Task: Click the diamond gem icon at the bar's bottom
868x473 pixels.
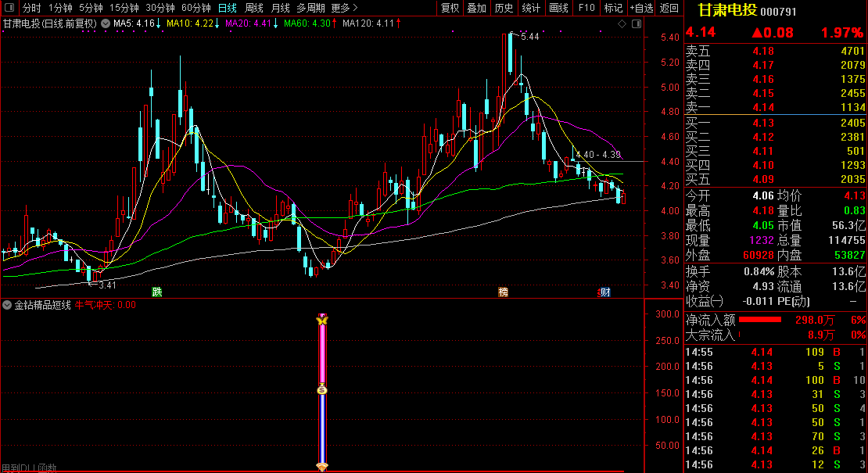Action: (321, 467)
